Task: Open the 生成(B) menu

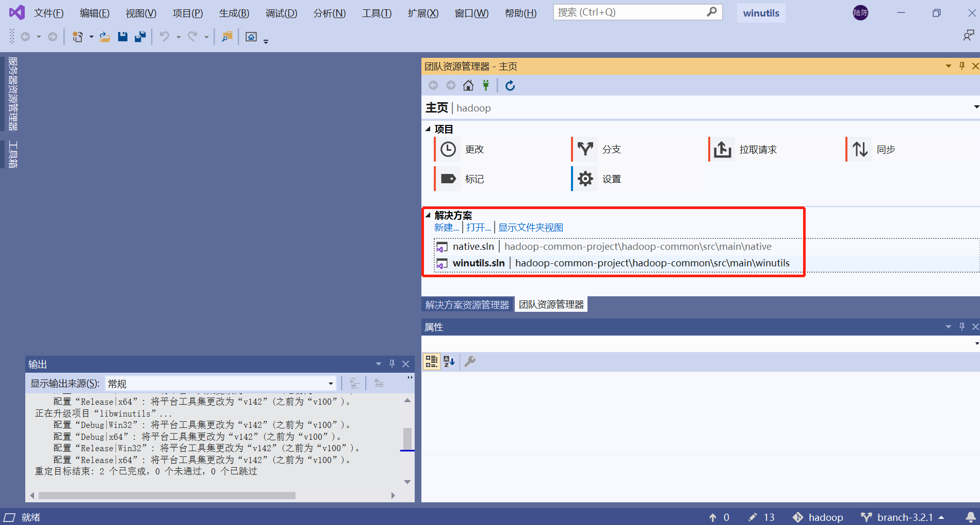Action: 234,13
